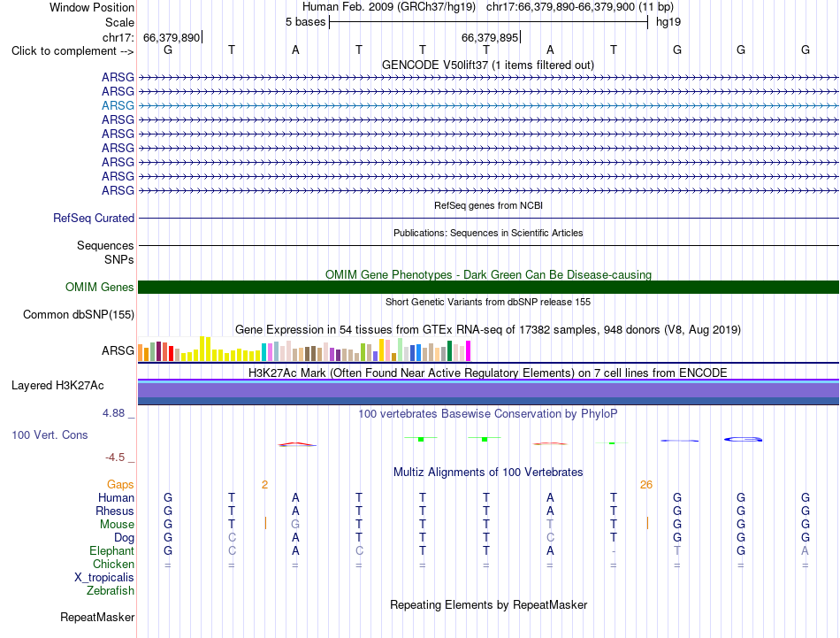
Task: Click the hg19 text beside scale bar
Action: 668,22
